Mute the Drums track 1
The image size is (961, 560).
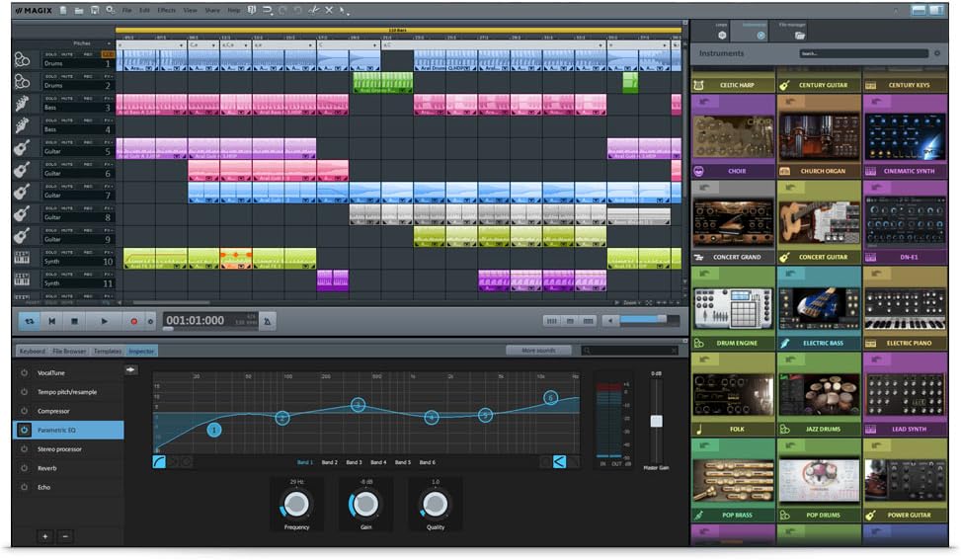pos(67,54)
